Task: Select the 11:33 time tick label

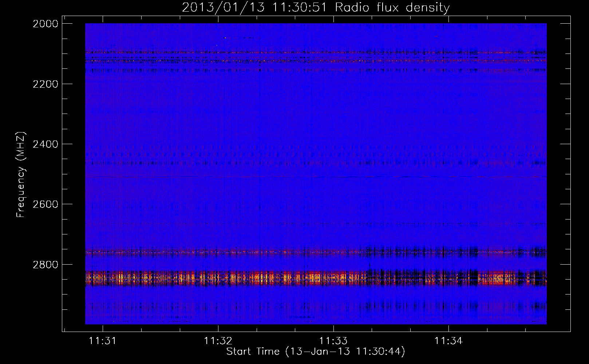Action: (x=333, y=341)
